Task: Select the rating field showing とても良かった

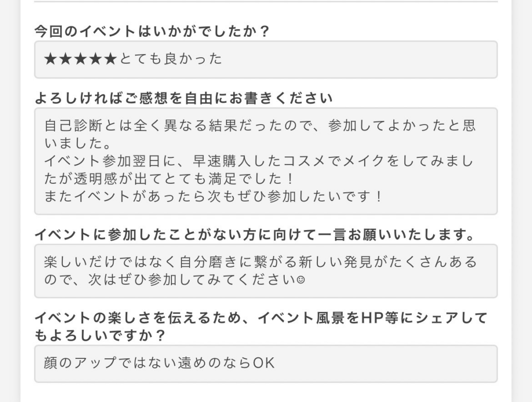Action: [266, 60]
